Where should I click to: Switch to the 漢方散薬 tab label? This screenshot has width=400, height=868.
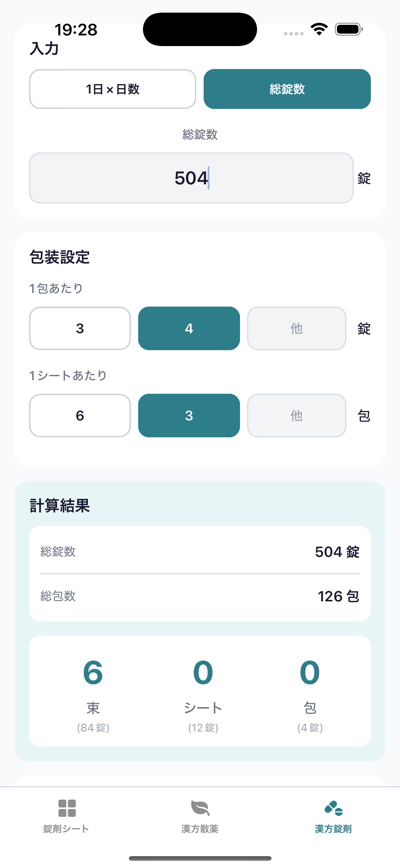point(200,829)
